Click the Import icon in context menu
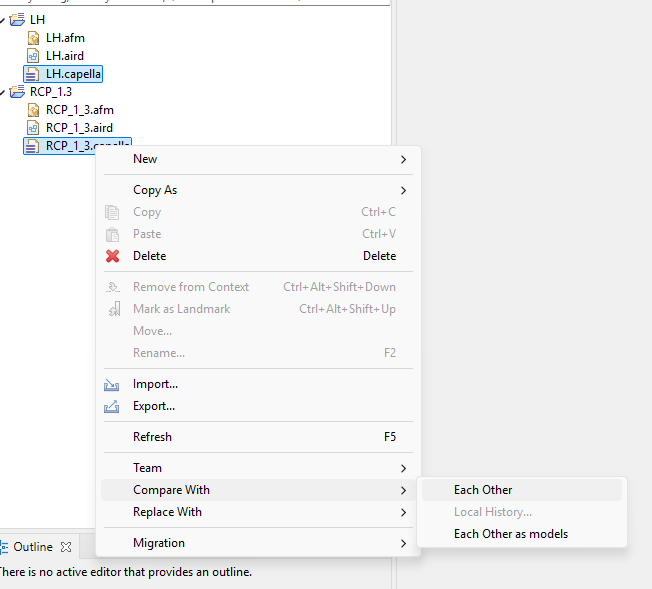652x589 pixels. 112,384
